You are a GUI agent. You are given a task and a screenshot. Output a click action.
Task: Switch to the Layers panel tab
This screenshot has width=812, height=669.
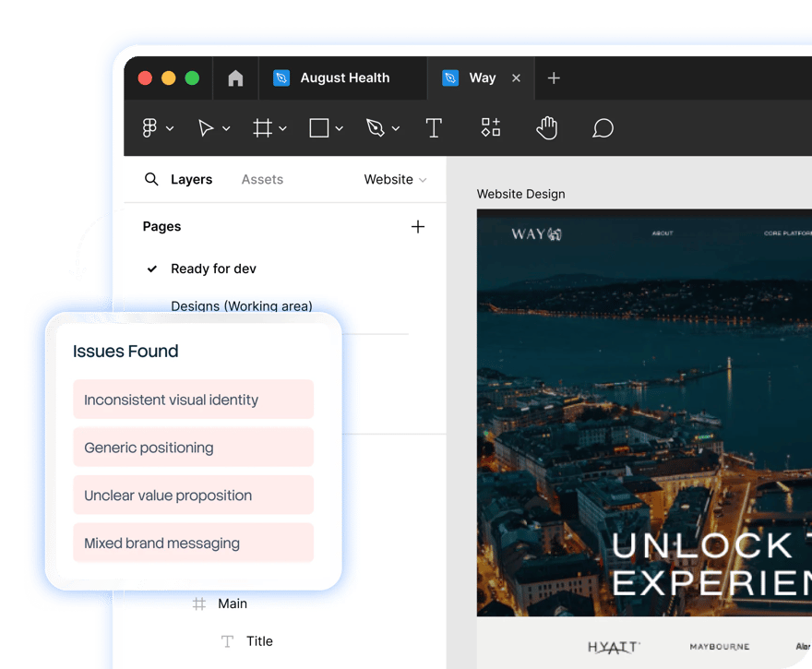point(192,180)
